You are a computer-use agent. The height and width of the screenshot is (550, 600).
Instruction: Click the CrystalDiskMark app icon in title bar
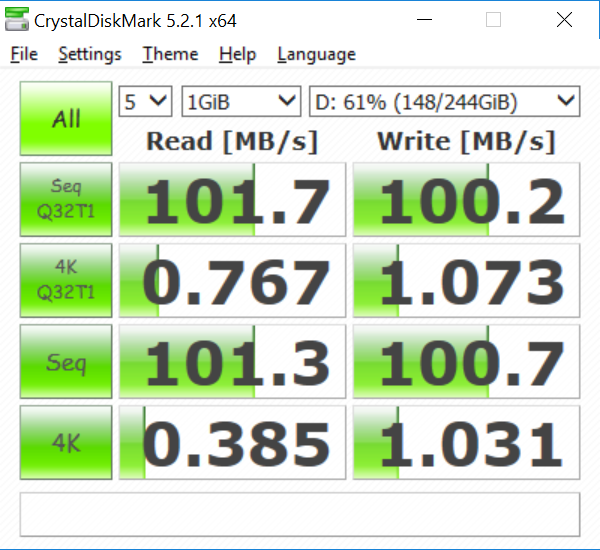click(17, 20)
